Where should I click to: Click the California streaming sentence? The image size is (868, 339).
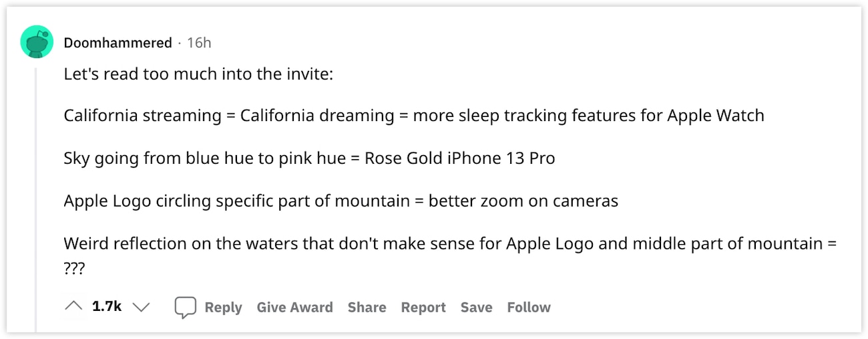click(x=414, y=116)
